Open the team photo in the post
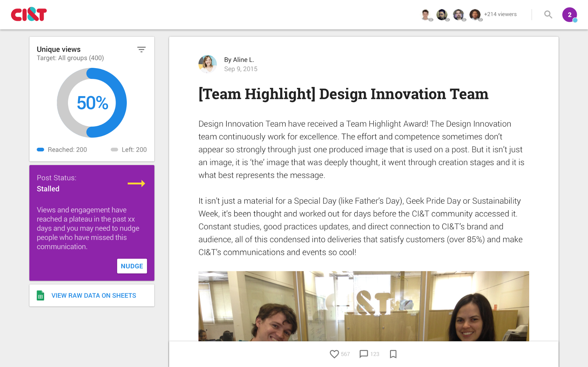The width and height of the screenshot is (588, 367). [x=364, y=306]
